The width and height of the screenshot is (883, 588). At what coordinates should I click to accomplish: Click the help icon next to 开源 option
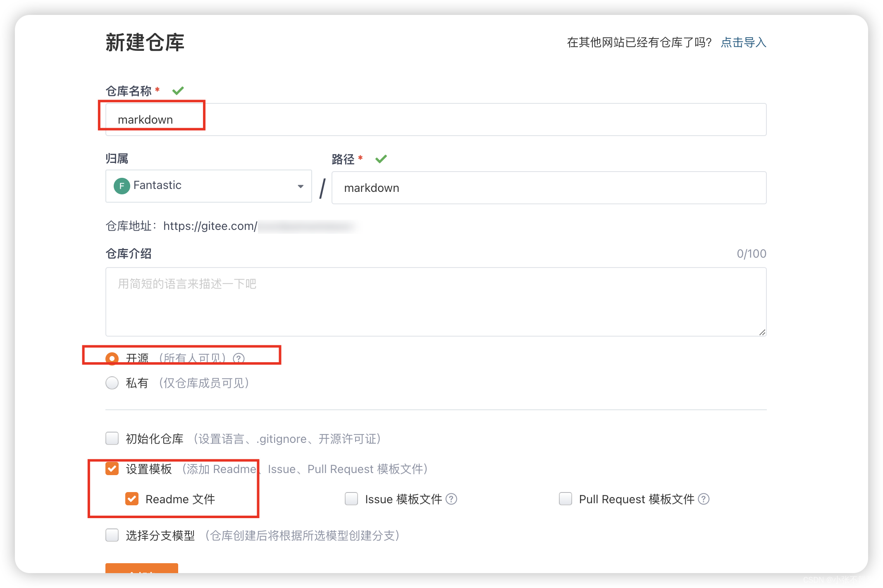click(x=239, y=358)
